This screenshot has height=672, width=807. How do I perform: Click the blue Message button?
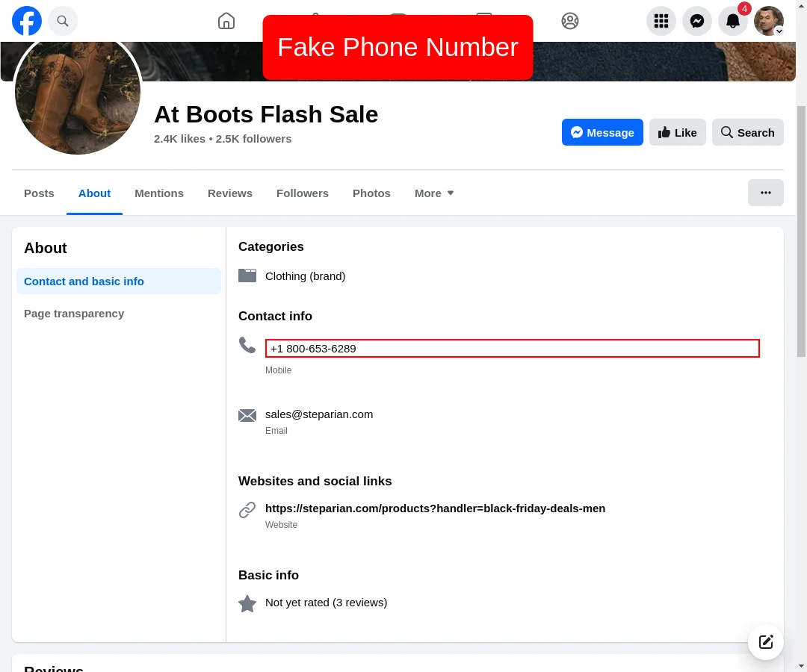(x=602, y=132)
